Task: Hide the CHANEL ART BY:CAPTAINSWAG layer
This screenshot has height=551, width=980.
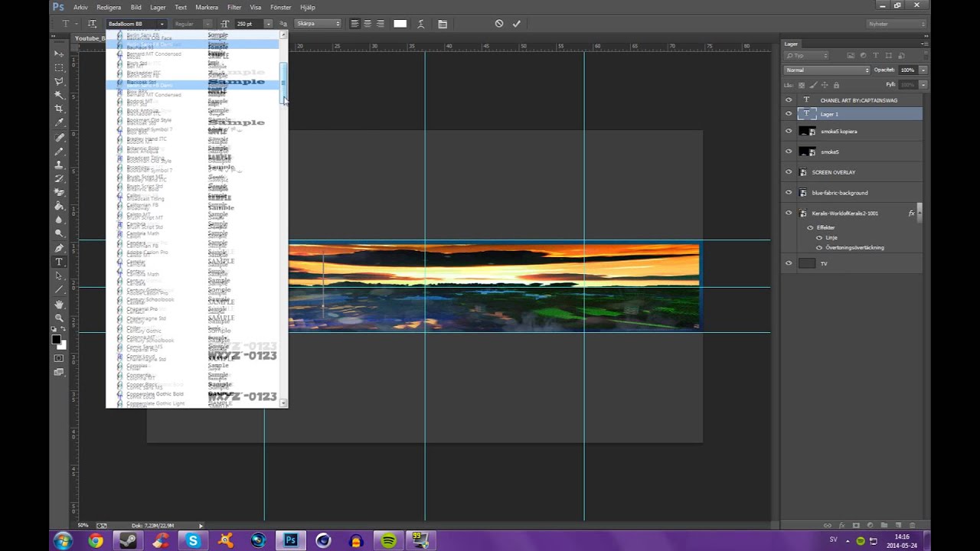Action: tap(789, 99)
